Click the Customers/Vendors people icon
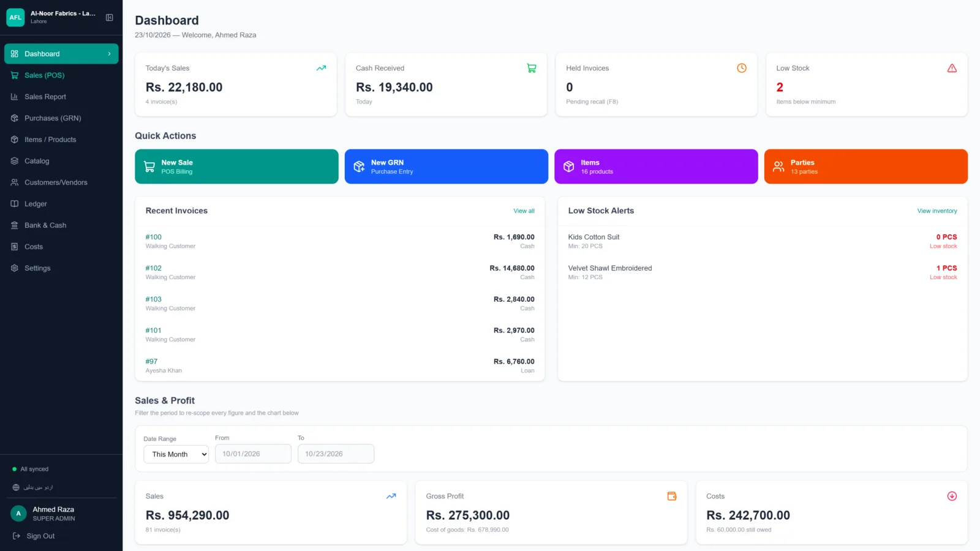Viewport: 980px width, 551px height. 15,182
